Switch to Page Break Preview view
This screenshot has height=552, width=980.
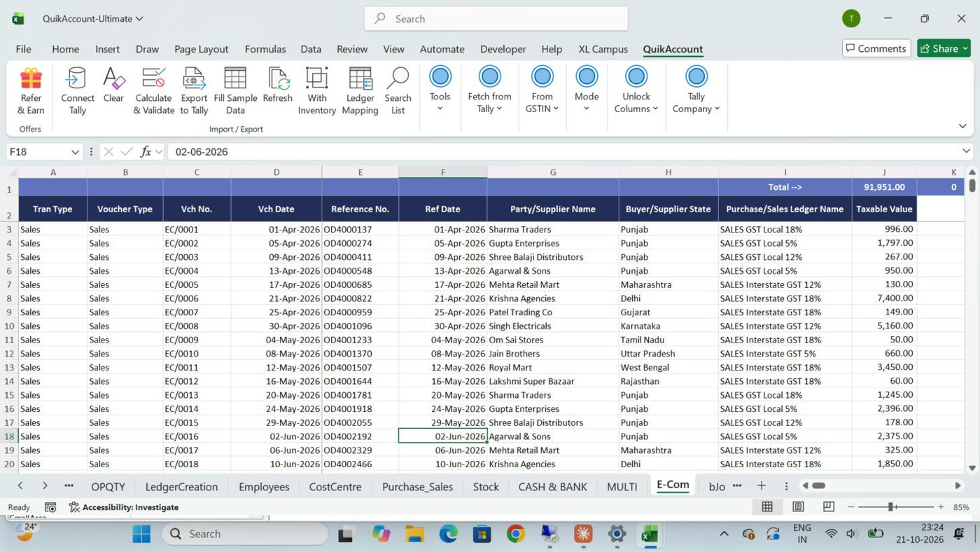click(x=829, y=506)
